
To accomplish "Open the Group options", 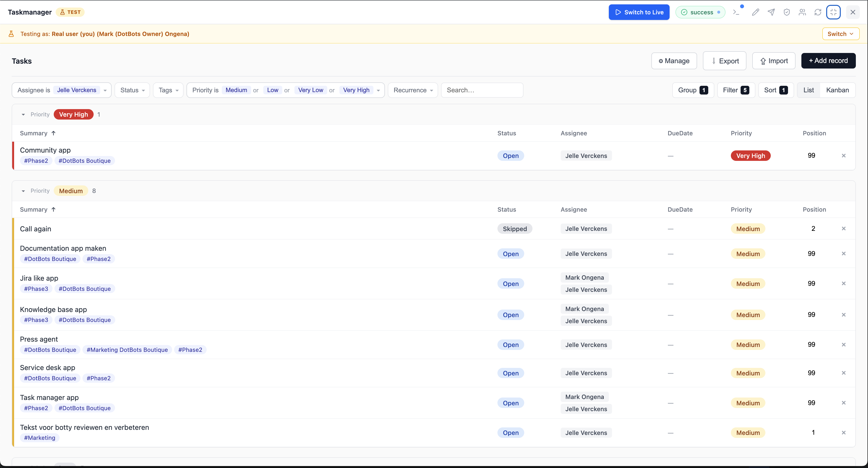I will coord(693,90).
